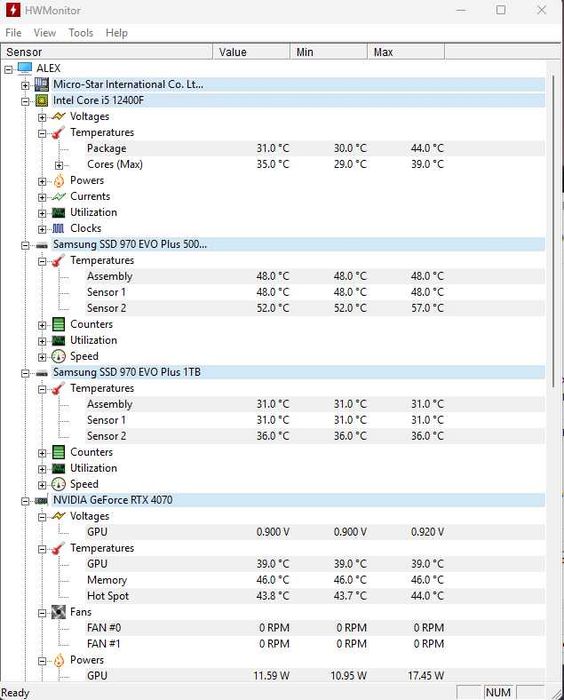Open the File menu
Viewport: 564px width, 700px height.
click(x=13, y=33)
